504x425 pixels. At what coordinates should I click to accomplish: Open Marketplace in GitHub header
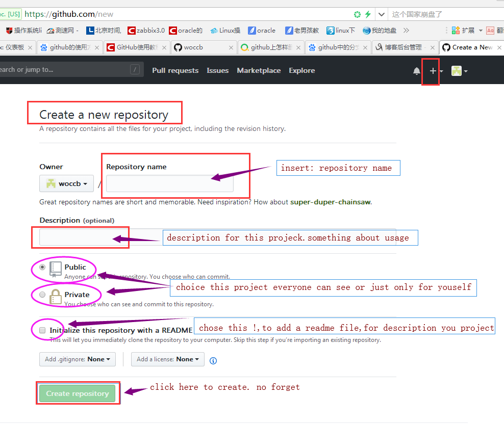259,71
